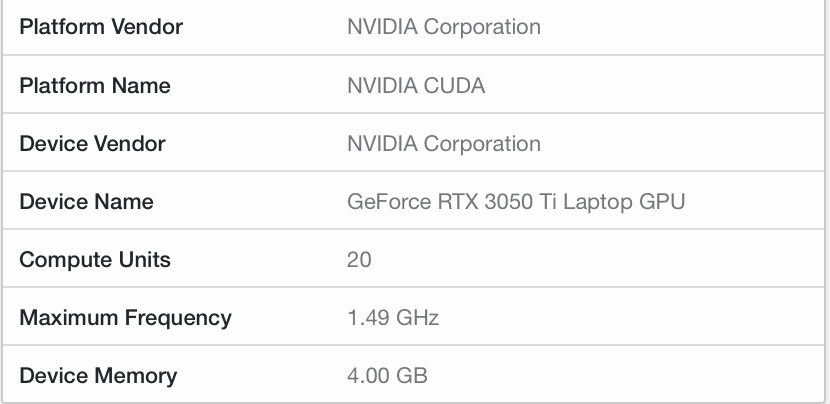This screenshot has width=830, height=404.
Task: Click the Device Name label
Action: [x=86, y=202]
